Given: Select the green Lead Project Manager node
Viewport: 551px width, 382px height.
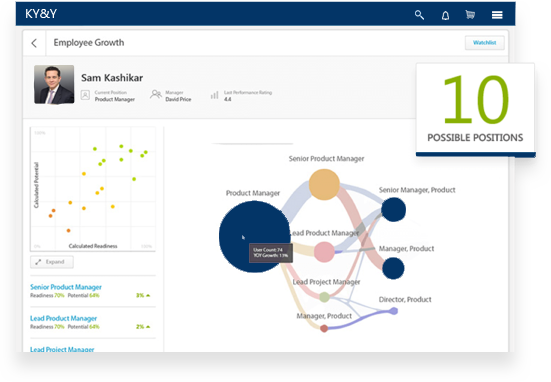Looking at the screenshot, I should 324,297.
